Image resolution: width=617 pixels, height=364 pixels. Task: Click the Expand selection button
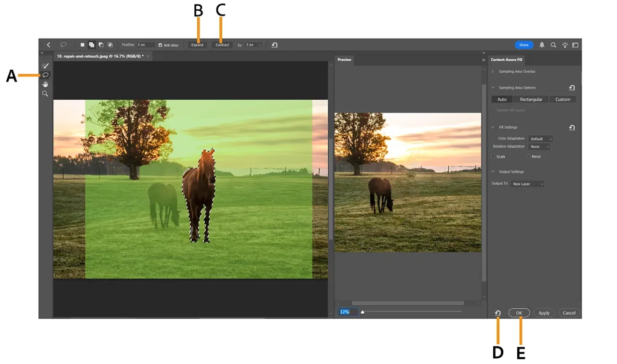(197, 44)
